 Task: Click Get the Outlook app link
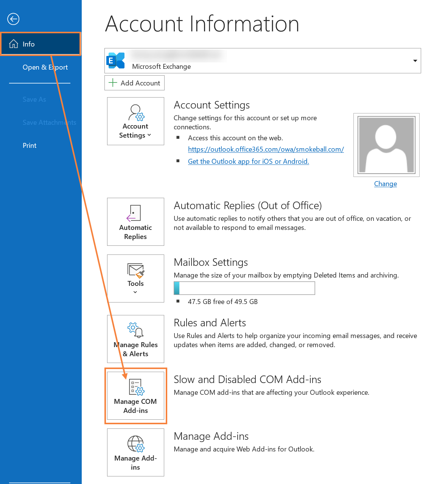248,161
